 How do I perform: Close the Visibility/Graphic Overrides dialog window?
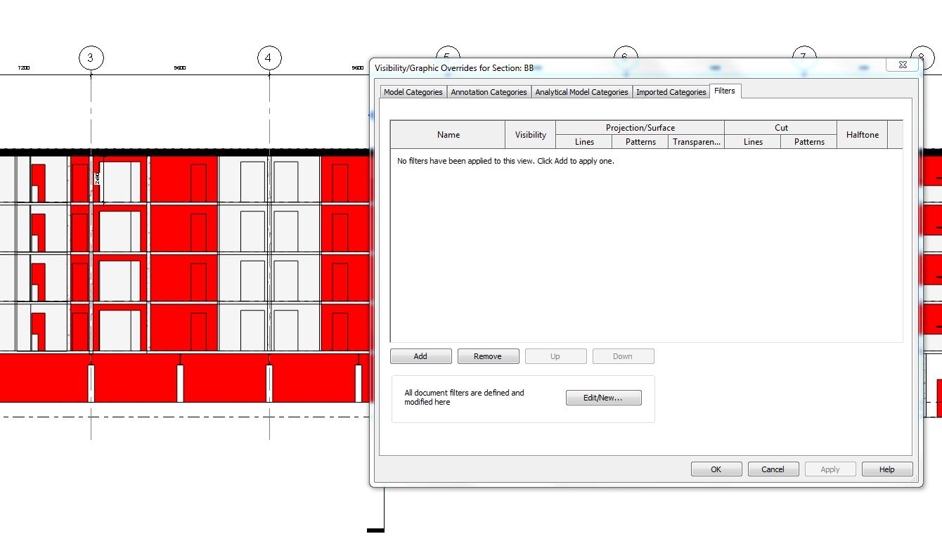pos(903,65)
